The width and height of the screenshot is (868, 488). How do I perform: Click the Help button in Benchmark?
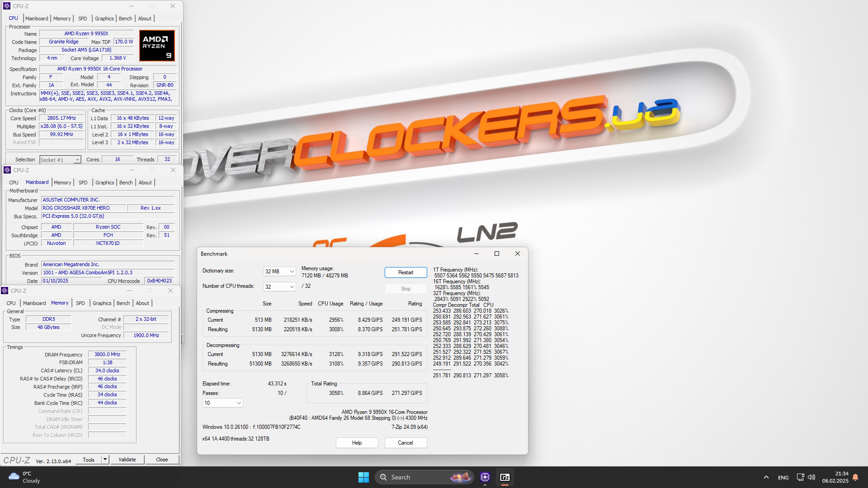tap(357, 442)
